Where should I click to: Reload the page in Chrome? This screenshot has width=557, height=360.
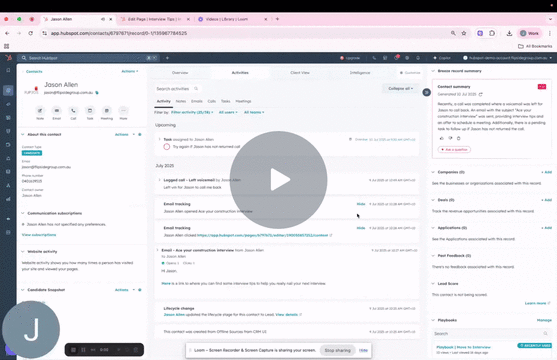31,33
